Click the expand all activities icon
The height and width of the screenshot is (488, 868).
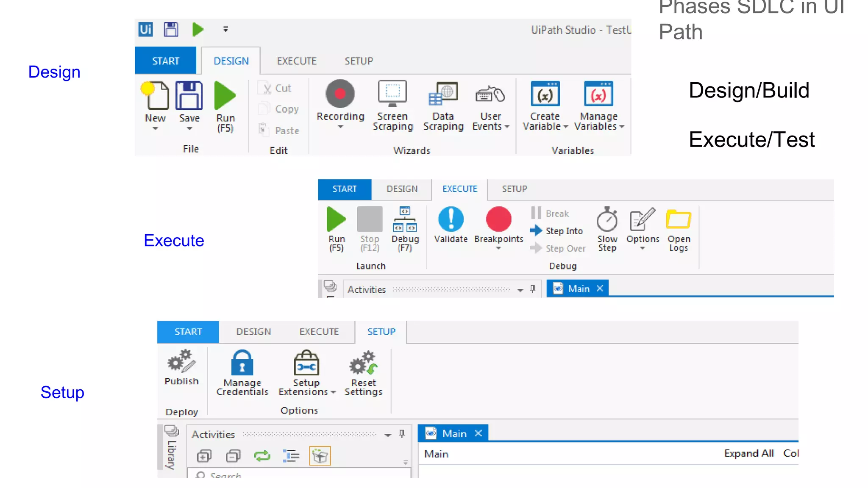(204, 456)
